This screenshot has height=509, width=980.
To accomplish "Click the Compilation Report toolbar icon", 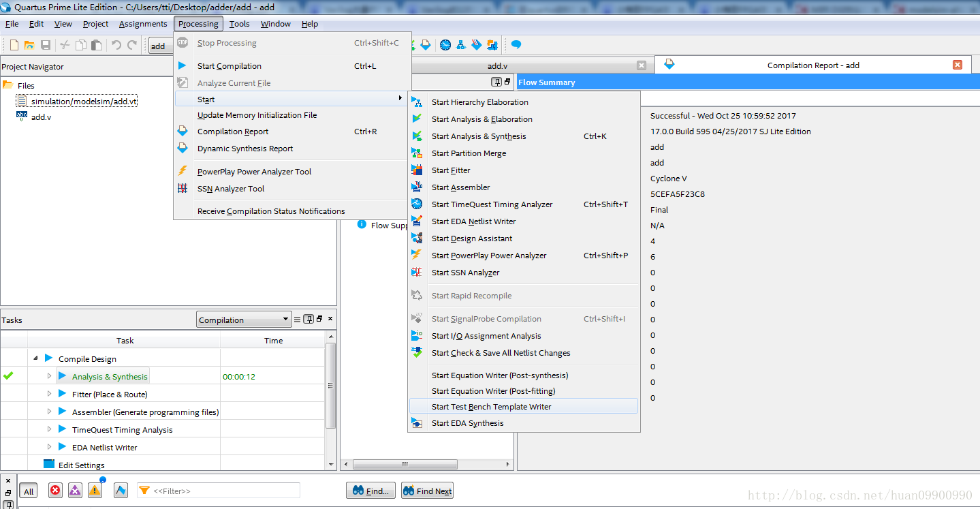I will coord(426,45).
